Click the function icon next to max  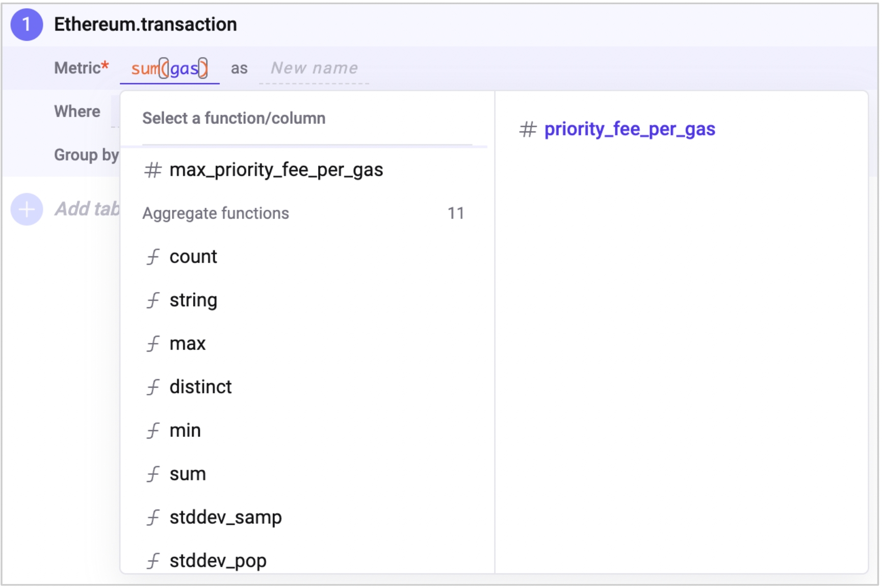point(153,344)
